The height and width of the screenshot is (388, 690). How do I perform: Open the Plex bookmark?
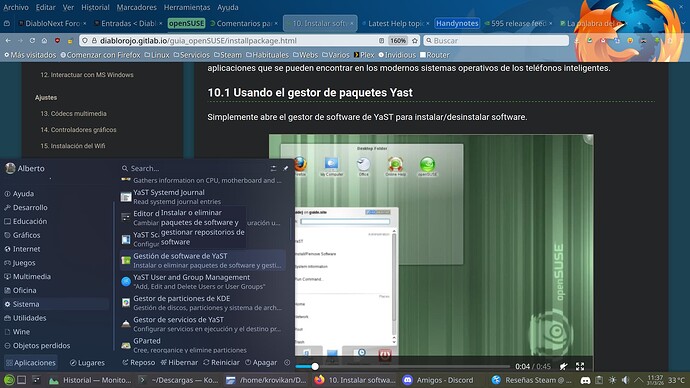[x=364, y=55]
